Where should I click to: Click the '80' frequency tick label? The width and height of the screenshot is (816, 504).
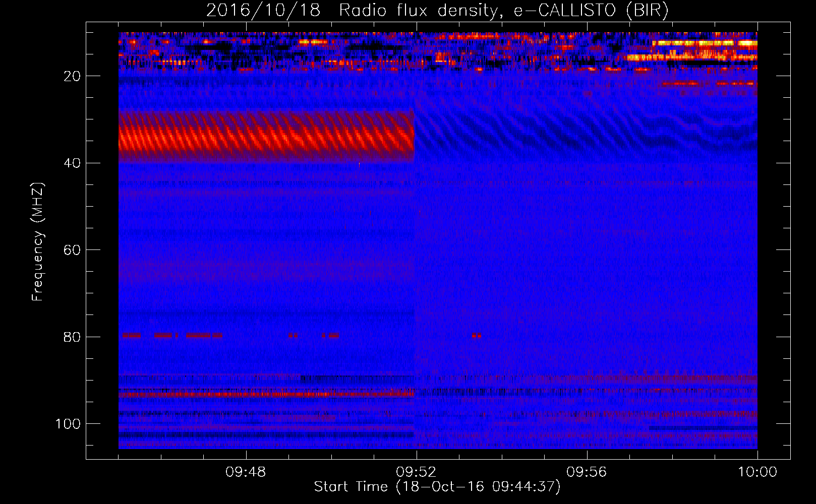[72, 337]
